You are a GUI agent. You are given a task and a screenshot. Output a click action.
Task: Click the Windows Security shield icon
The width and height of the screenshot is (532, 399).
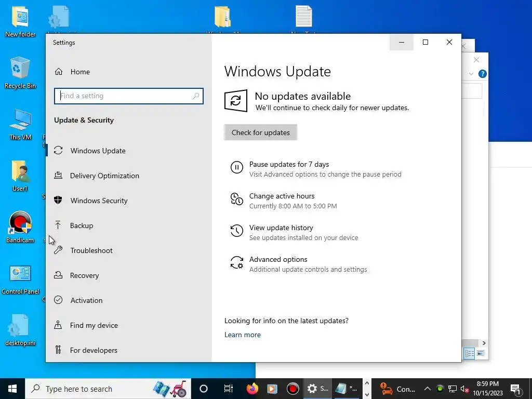[x=58, y=200]
